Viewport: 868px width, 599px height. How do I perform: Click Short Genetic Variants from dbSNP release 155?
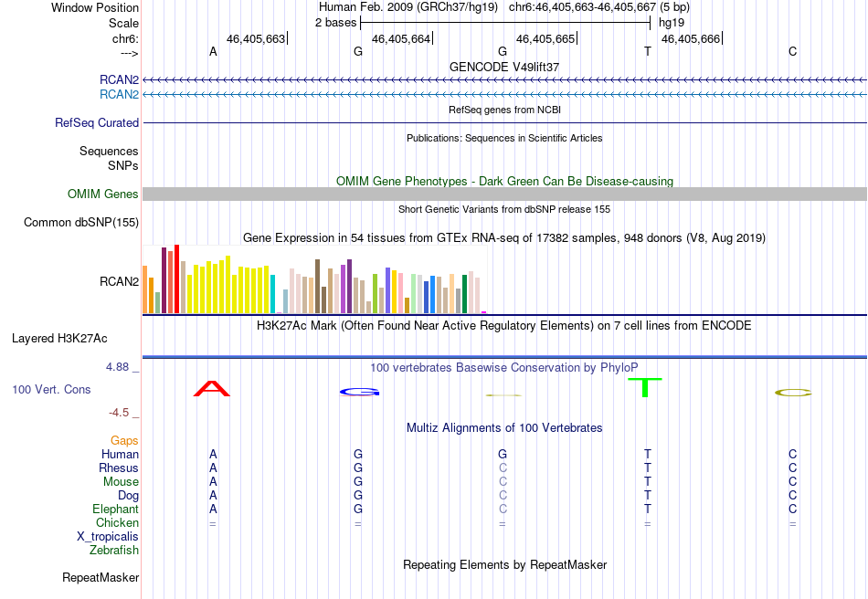pyautogui.click(x=504, y=209)
